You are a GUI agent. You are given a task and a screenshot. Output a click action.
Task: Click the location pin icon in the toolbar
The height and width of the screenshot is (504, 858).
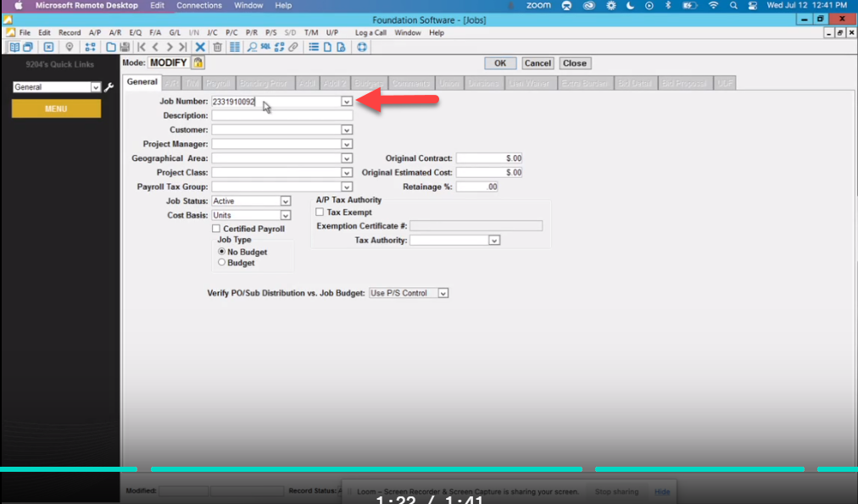(x=69, y=47)
